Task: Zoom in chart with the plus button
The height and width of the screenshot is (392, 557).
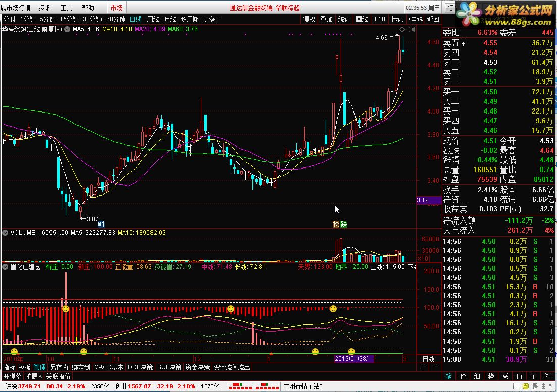Action: [423, 367]
